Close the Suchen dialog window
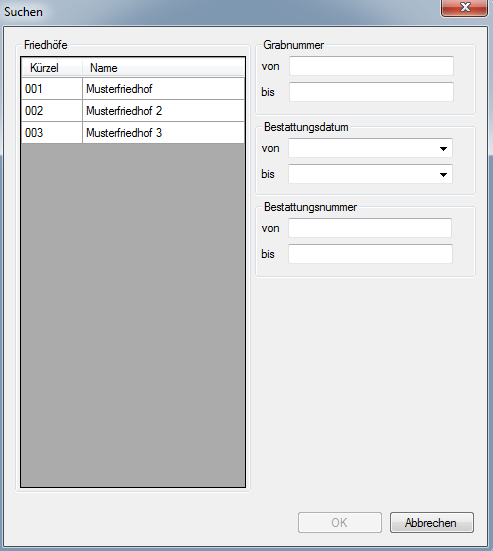Image resolution: width=493 pixels, height=551 pixels. point(465,8)
